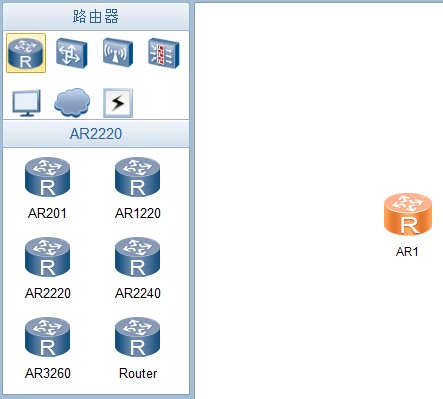
Task: Pick the AR201 router model icon
Action: 47,177
